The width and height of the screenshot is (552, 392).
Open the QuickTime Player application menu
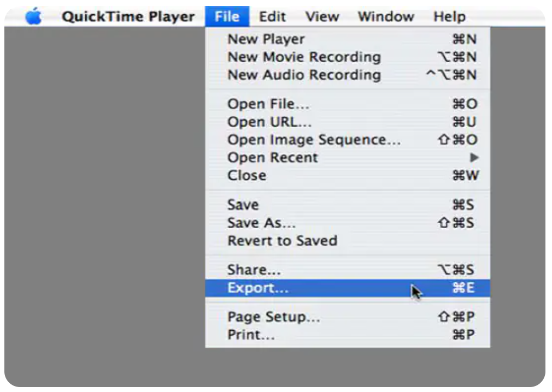click(x=128, y=16)
